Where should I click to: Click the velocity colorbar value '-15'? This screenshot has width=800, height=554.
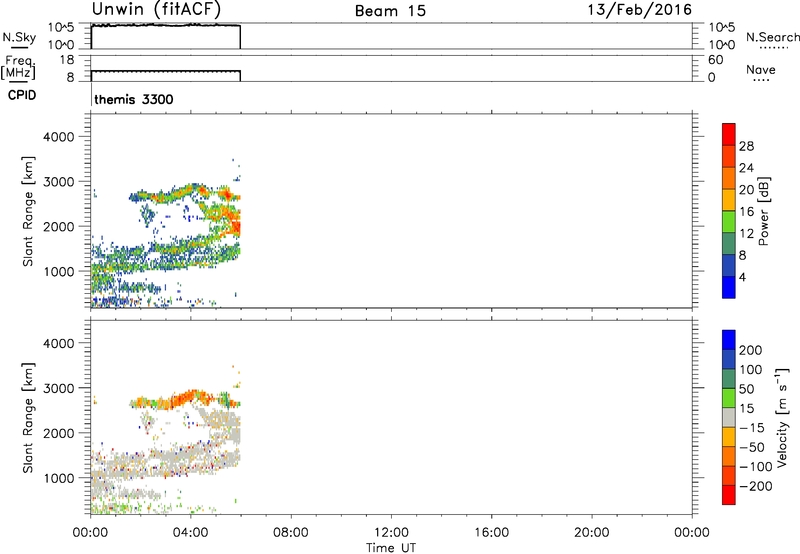coord(752,428)
